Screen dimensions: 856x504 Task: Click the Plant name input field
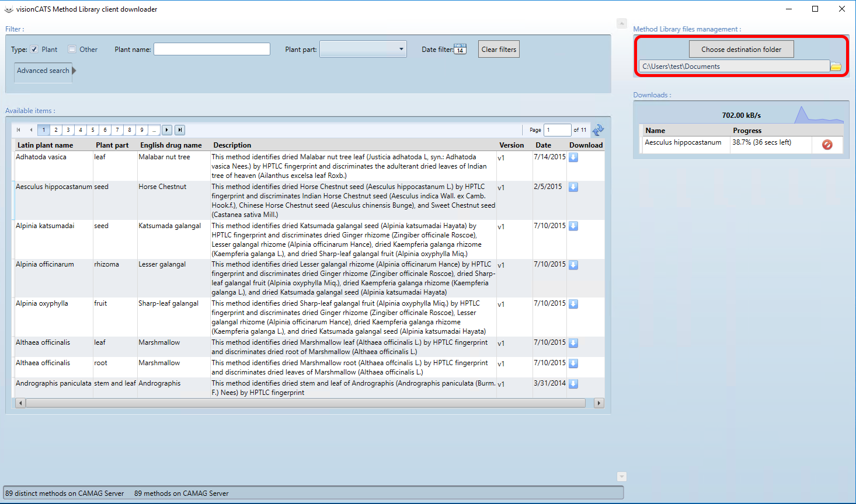212,49
